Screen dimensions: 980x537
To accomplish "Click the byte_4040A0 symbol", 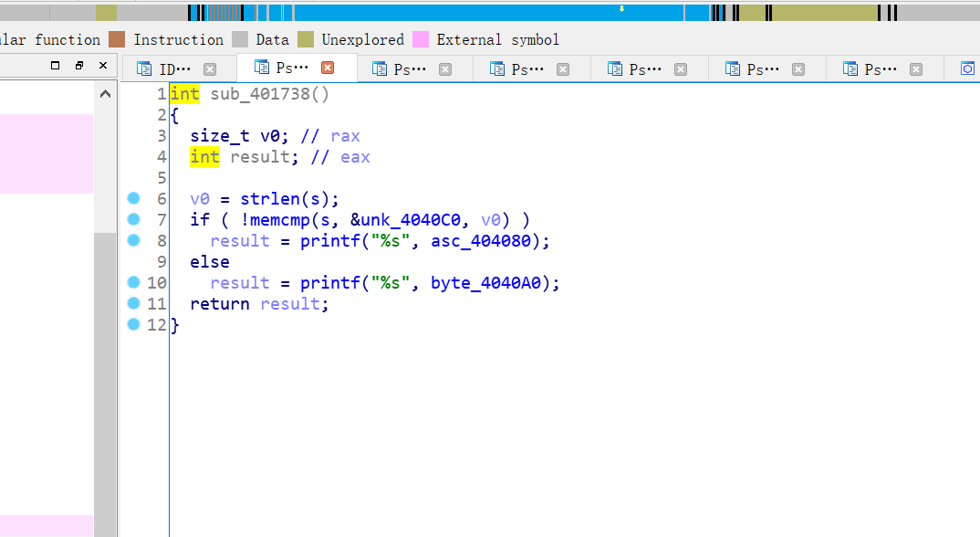I will coord(485,282).
